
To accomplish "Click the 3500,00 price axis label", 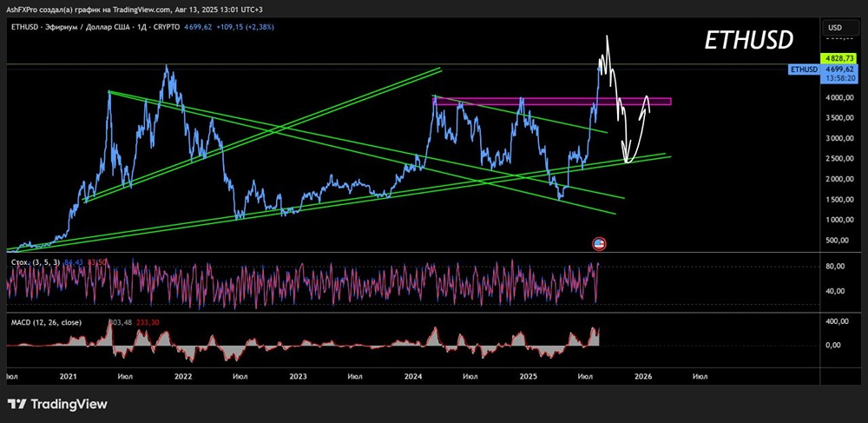I will (x=839, y=118).
